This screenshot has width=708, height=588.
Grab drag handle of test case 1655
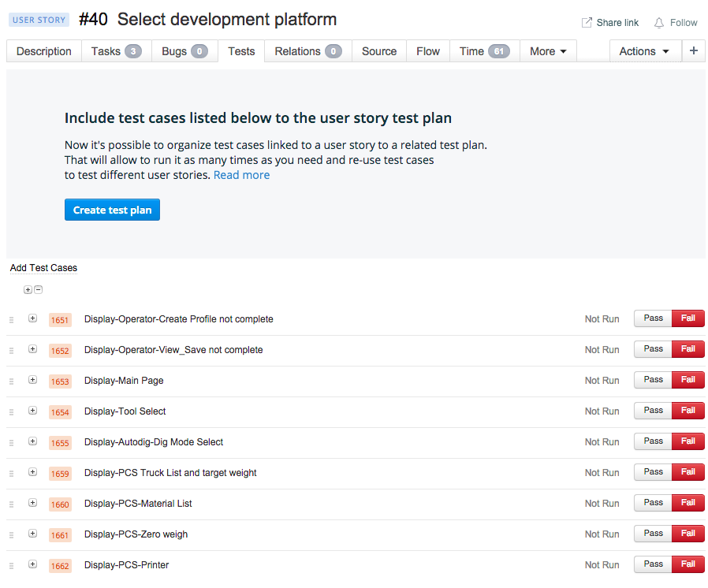[x=12, y=443]
